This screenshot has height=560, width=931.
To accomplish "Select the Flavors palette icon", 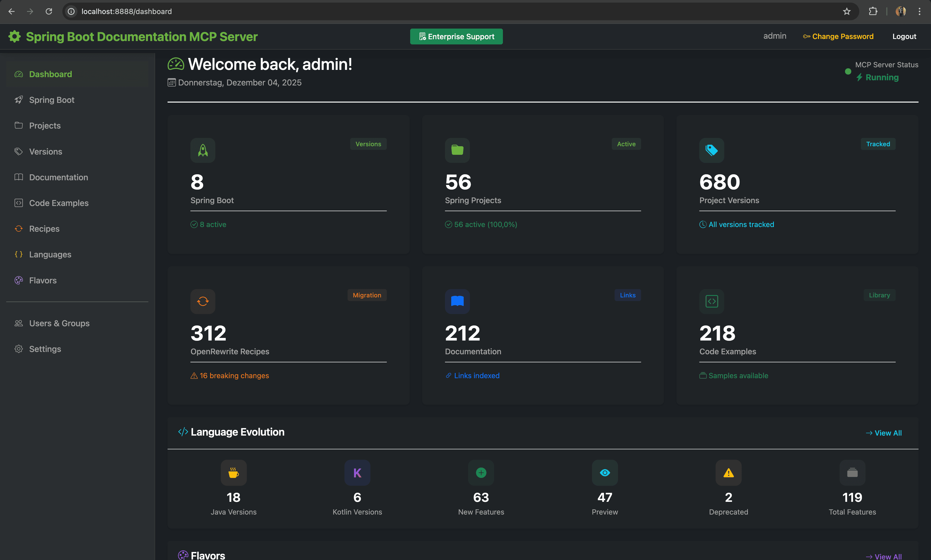I will pos(18,280).
